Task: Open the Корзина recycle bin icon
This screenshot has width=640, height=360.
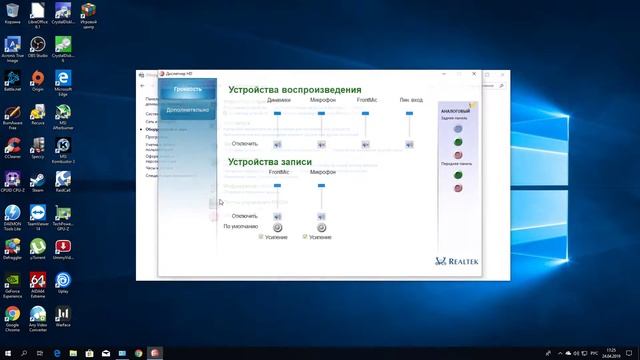Action: 12,13
